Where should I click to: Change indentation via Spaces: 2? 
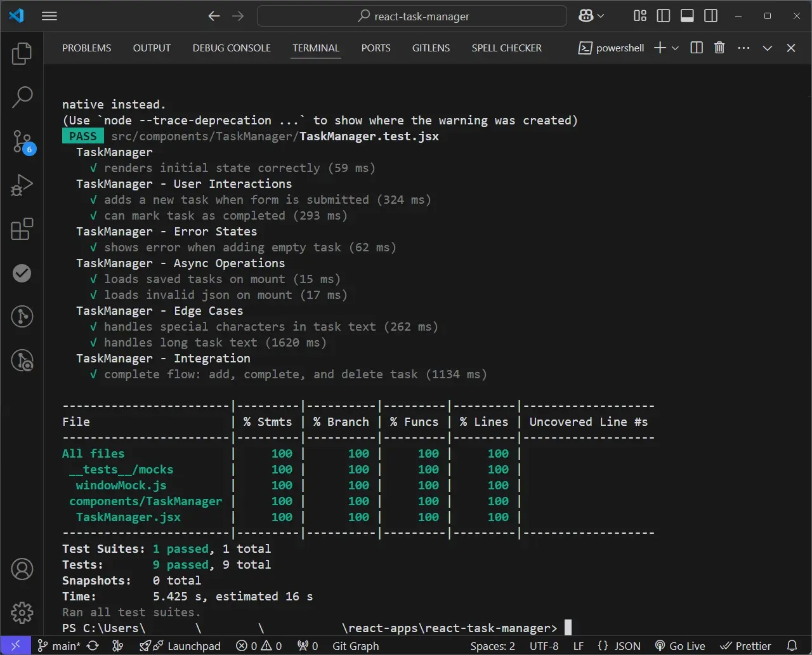point(493,646)
